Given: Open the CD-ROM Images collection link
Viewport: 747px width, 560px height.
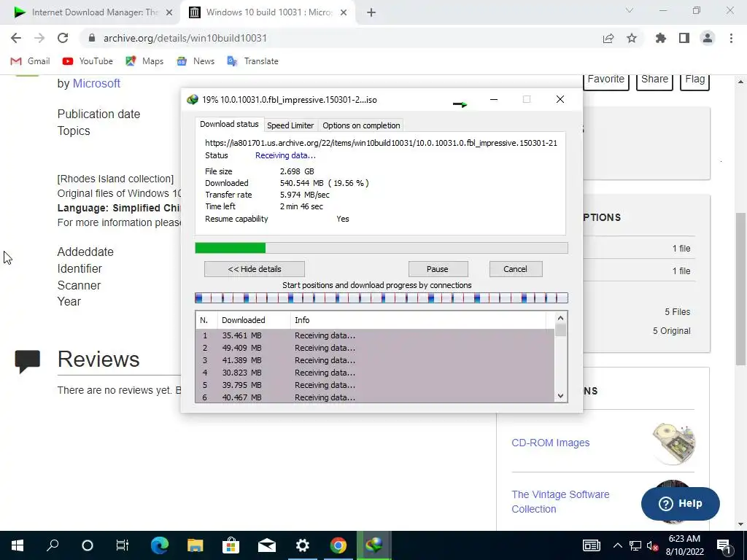Looking at the screenshot, I should (550, 443).
